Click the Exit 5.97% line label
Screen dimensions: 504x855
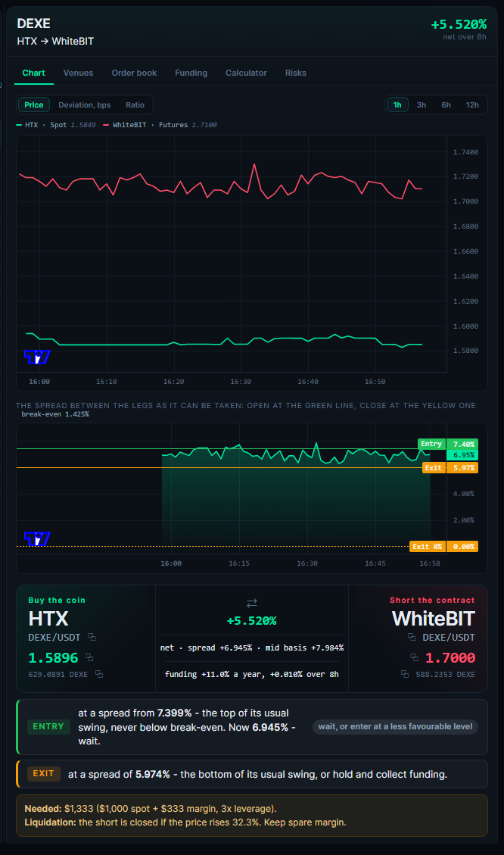click(x=450, y=468)
